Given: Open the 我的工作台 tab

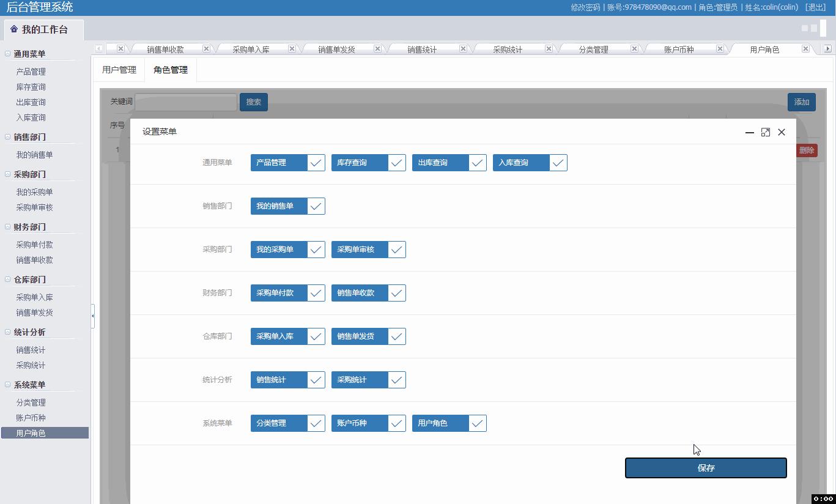Looking at the screenshot, I should coord(44,29).
